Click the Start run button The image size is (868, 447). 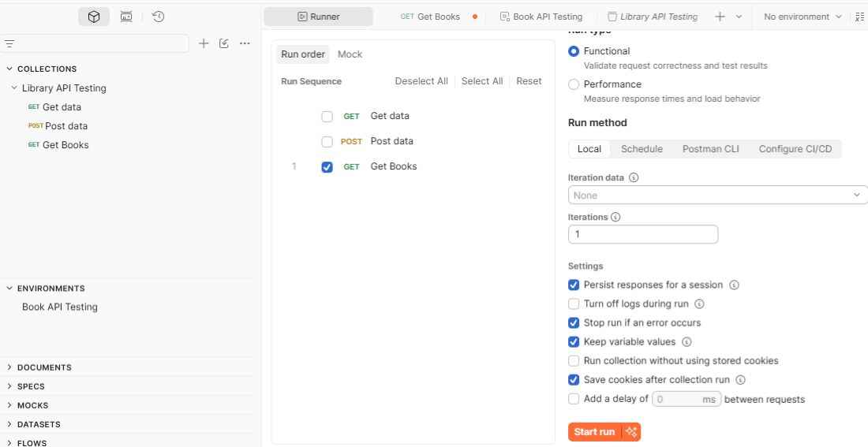594,432
